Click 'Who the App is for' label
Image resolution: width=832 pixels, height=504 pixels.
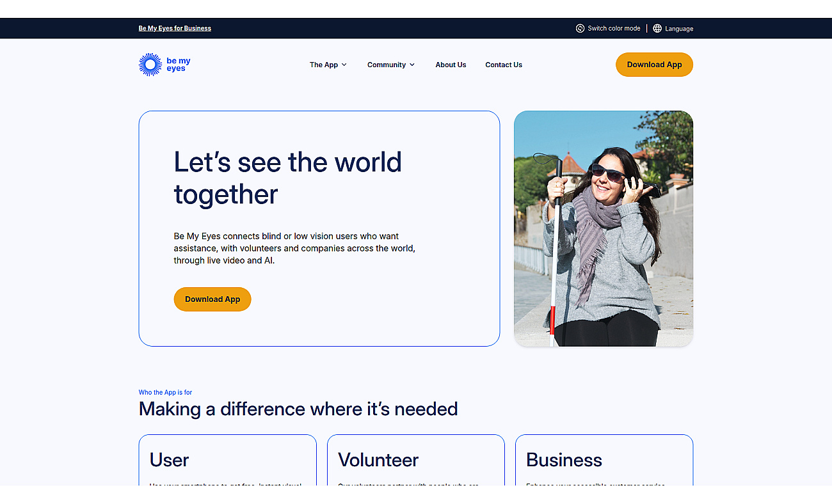(165, 393)
